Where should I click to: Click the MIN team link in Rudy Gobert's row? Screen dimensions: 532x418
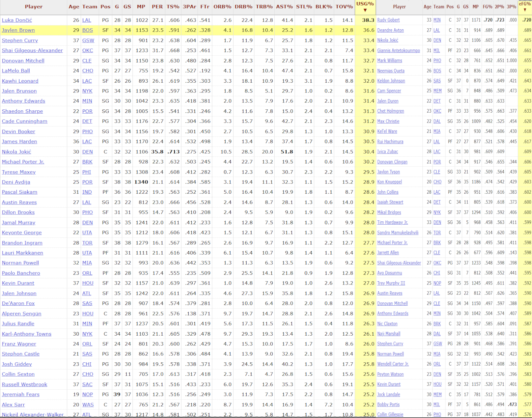pyautogui.click(x=437, y=20)
